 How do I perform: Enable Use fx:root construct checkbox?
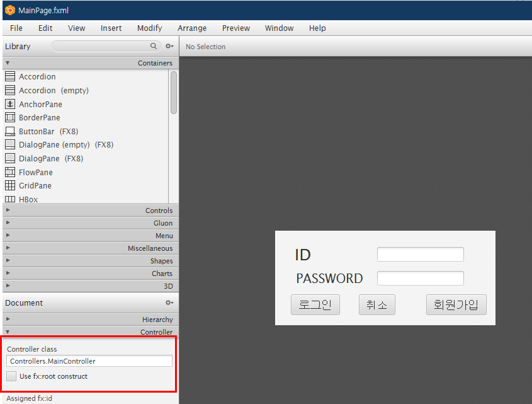[x=11, y=376]
